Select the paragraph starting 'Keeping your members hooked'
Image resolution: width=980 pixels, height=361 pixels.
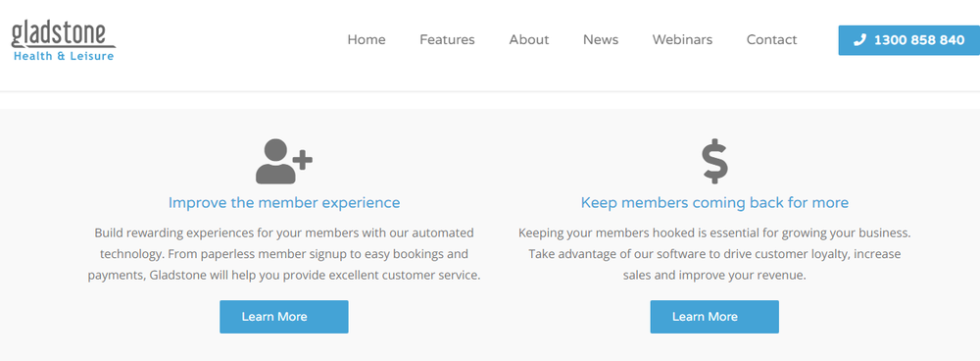714,254
